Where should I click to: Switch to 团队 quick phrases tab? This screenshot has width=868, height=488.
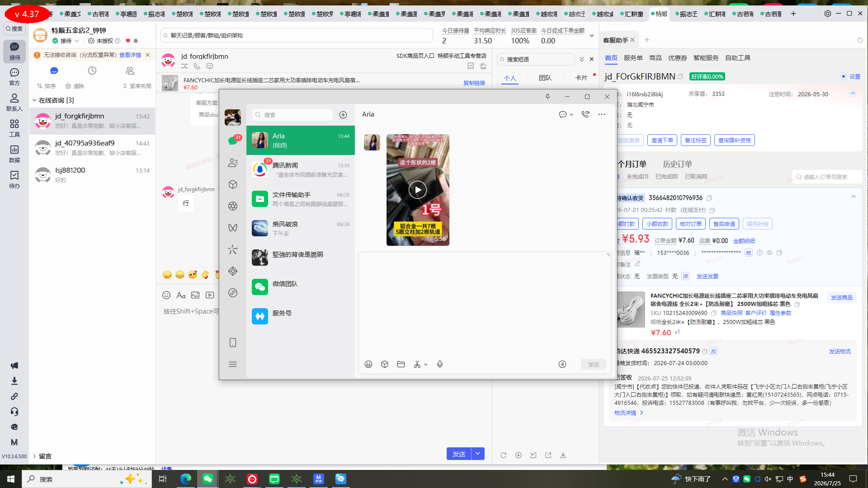pos(545,78)
